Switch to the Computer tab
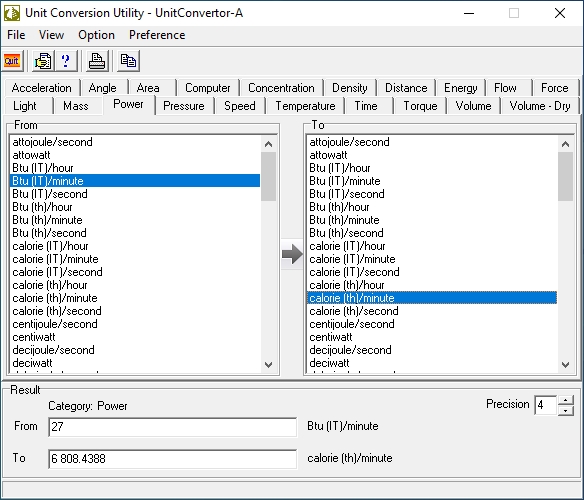584x500 pixels. click(x=207, y=88)
